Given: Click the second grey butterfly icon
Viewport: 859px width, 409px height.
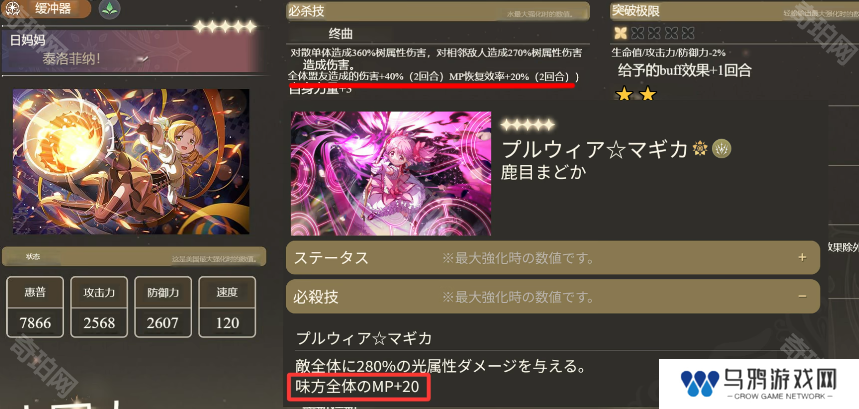Looking at the screenshot, I should [654, 33].
